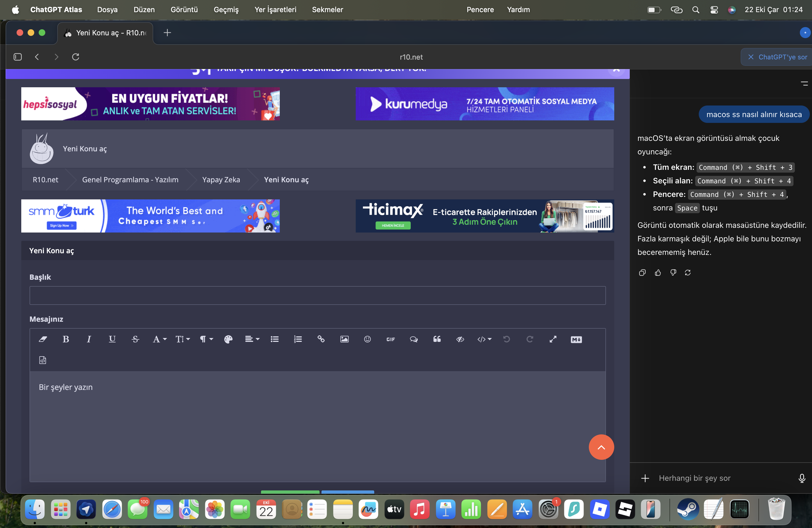
Task: Open the Dosya menu
Action: pyautogui.click(x=107, y=10)
